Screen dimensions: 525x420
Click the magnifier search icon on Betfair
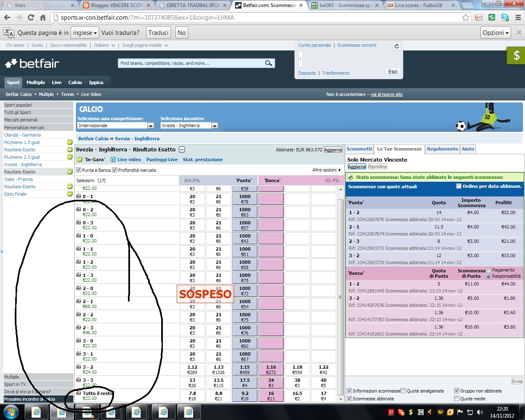[269, 63]
